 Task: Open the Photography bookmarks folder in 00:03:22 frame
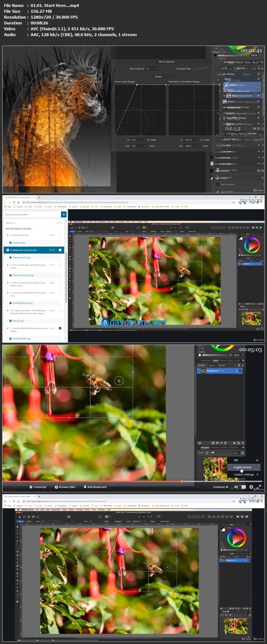click(x=60, y=206)
